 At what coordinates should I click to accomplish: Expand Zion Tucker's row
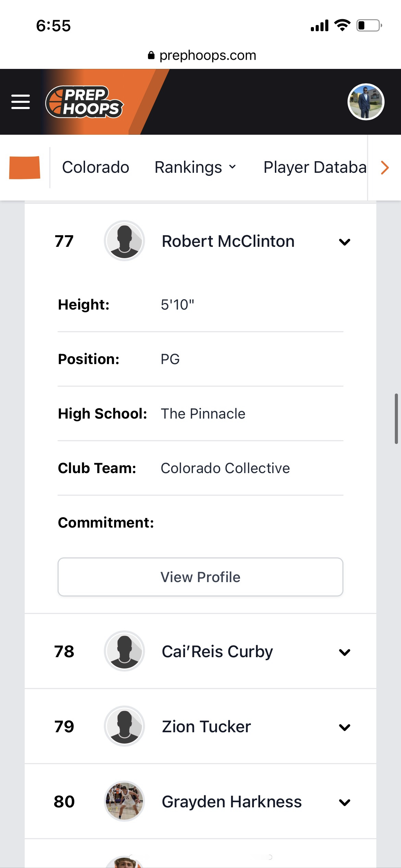(x=344, y=727)
